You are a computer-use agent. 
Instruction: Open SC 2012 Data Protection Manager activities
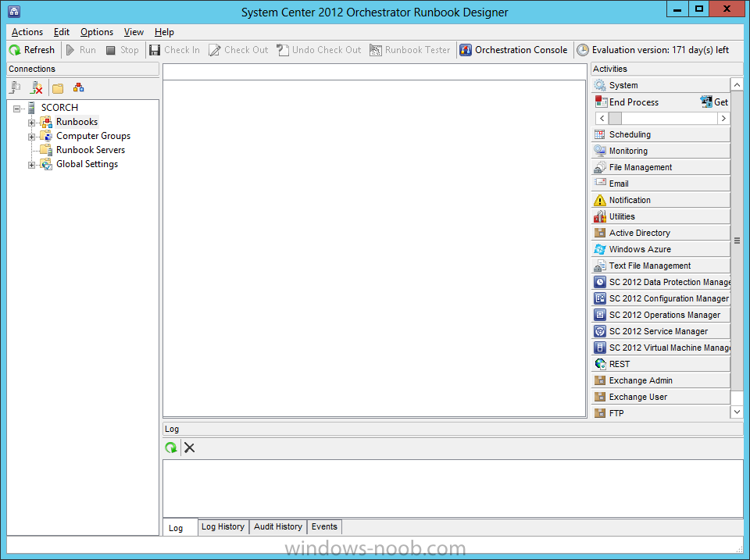pyautogui.click(x=661, y=282)
